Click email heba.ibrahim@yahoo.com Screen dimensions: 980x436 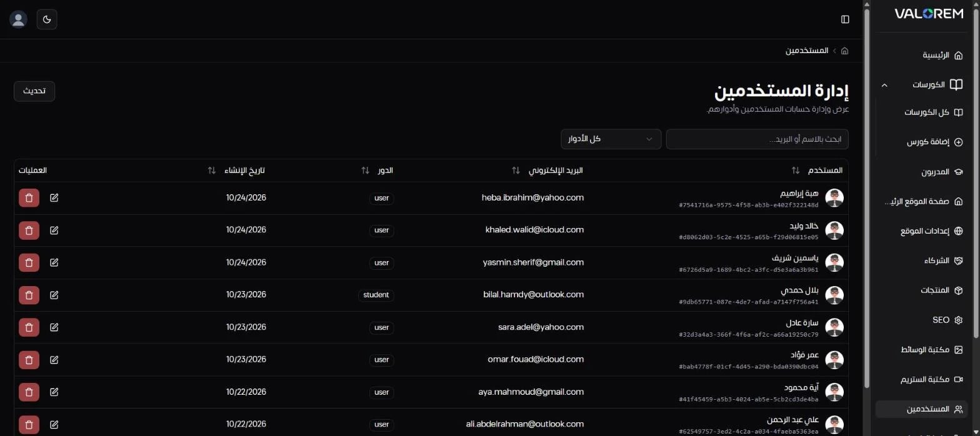click(532, 197)
